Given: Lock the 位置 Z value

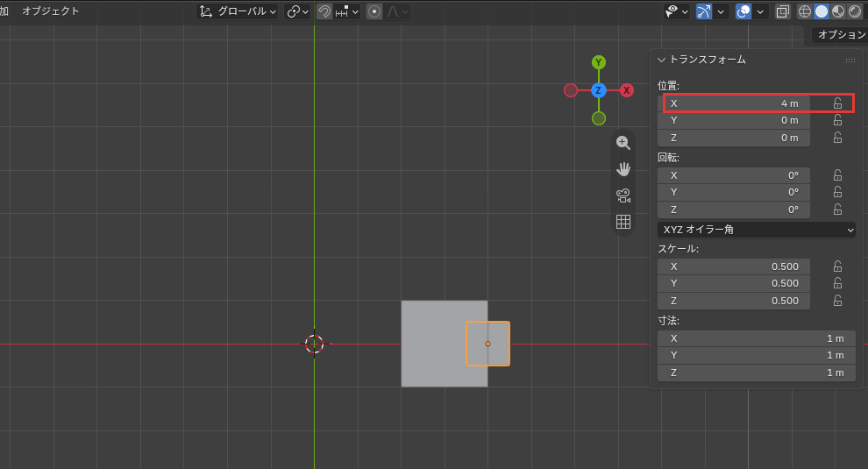Looking at the screenshot, I should [837, 138].
